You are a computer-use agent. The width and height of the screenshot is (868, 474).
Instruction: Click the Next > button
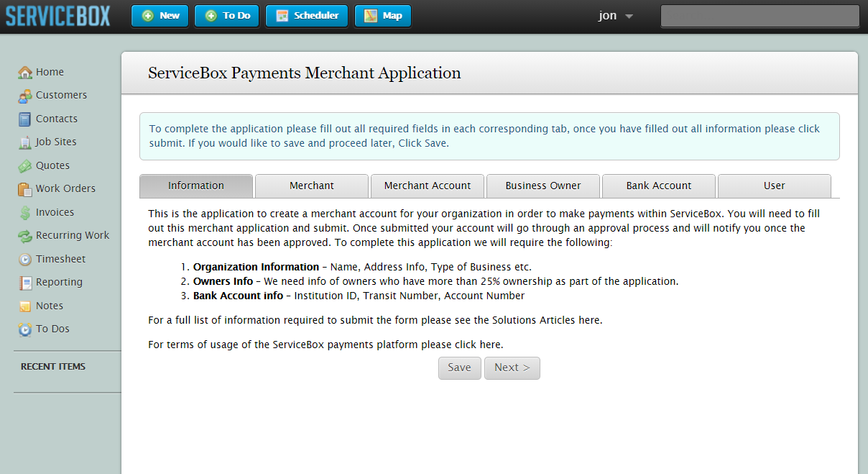512,368
